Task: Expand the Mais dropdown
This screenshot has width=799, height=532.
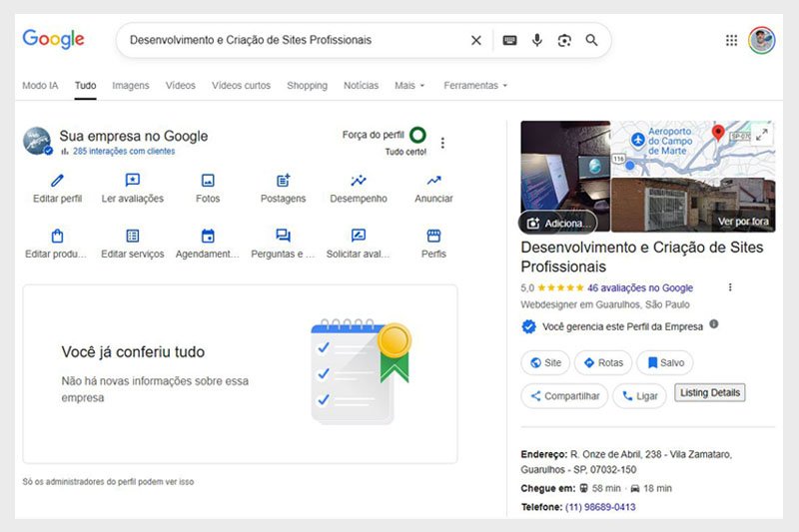Action: coord(409,86)
